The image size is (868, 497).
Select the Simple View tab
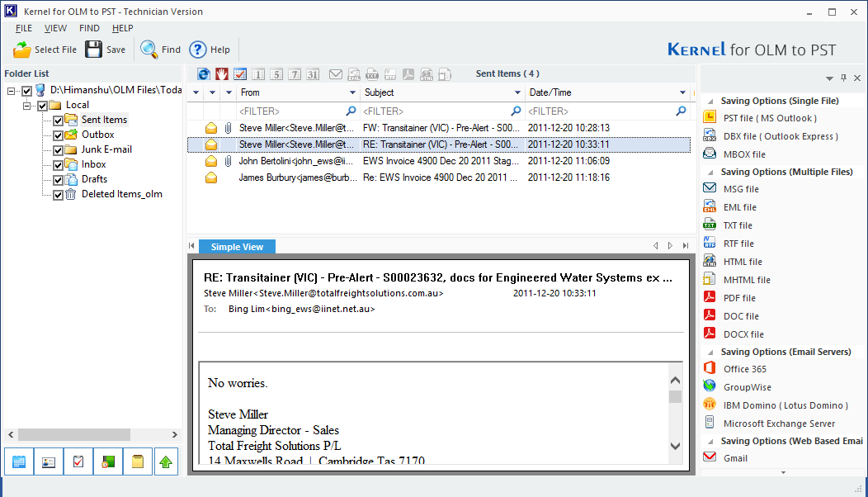point(237,247)
